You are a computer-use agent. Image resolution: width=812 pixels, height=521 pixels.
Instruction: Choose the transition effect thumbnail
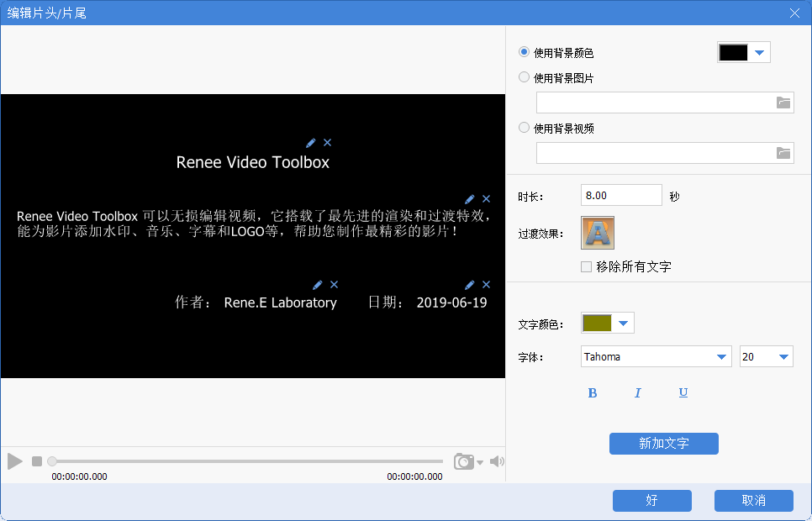[598, 233]
